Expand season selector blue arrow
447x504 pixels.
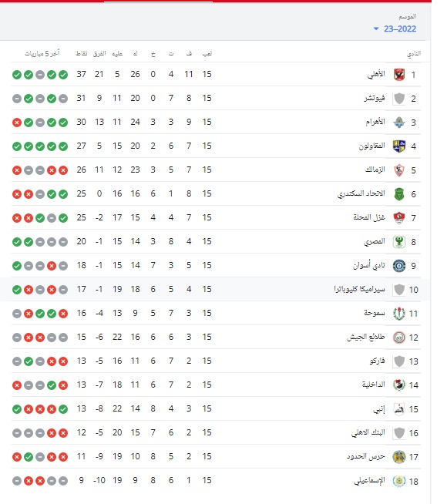point(376,29)
